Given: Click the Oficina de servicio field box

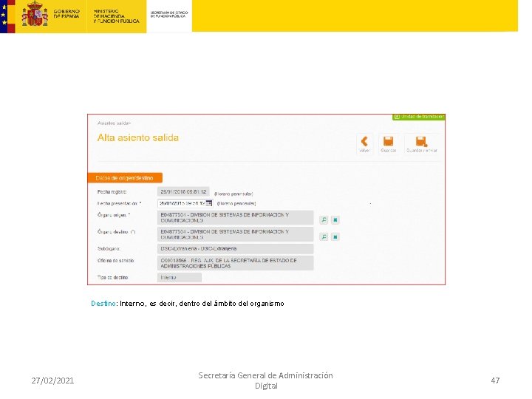Looking at the screenshot, I should [236, 263].
